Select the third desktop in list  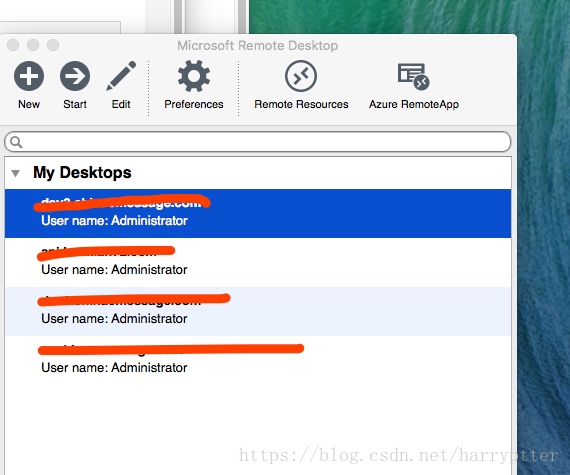tap(258, 311)
